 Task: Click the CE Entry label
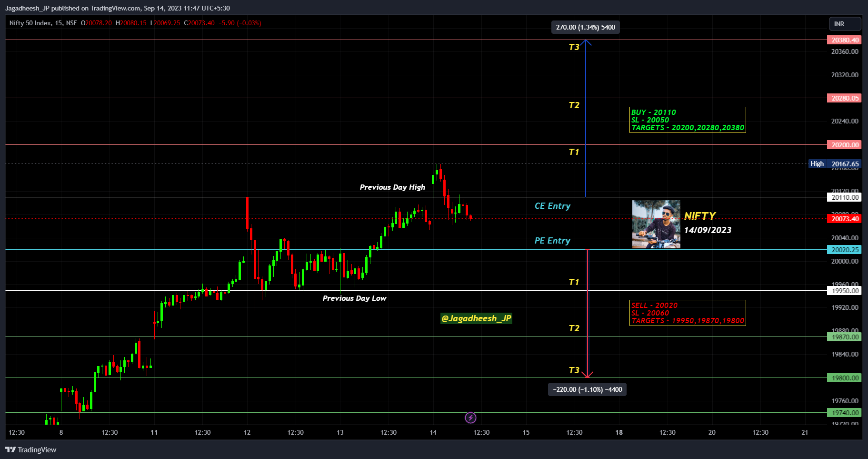click(x=552, y=206)
